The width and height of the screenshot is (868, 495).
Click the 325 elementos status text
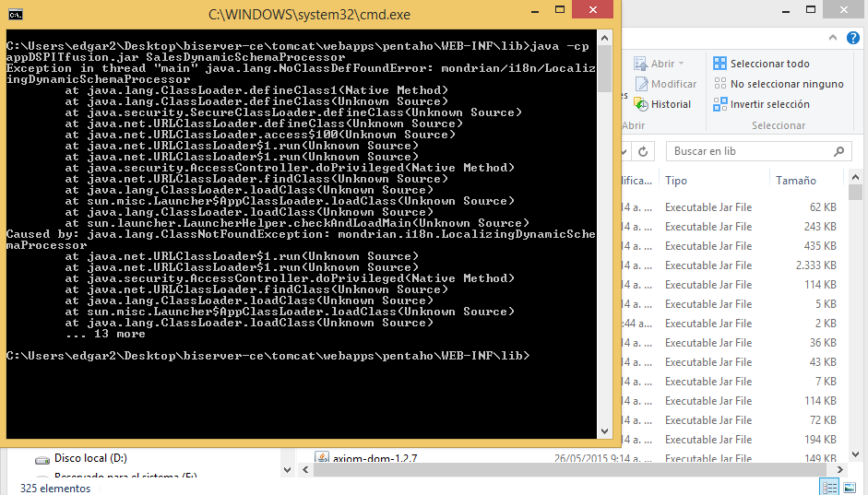point(55,489)
